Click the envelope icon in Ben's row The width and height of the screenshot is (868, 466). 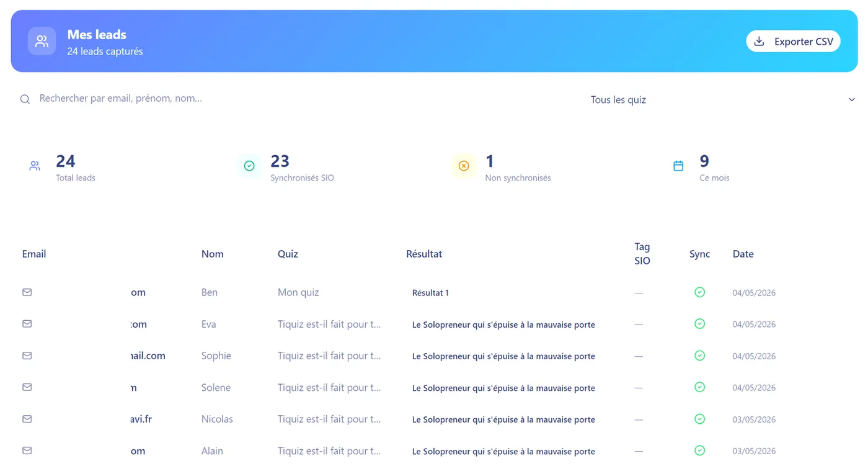click(x=27, y=292)
